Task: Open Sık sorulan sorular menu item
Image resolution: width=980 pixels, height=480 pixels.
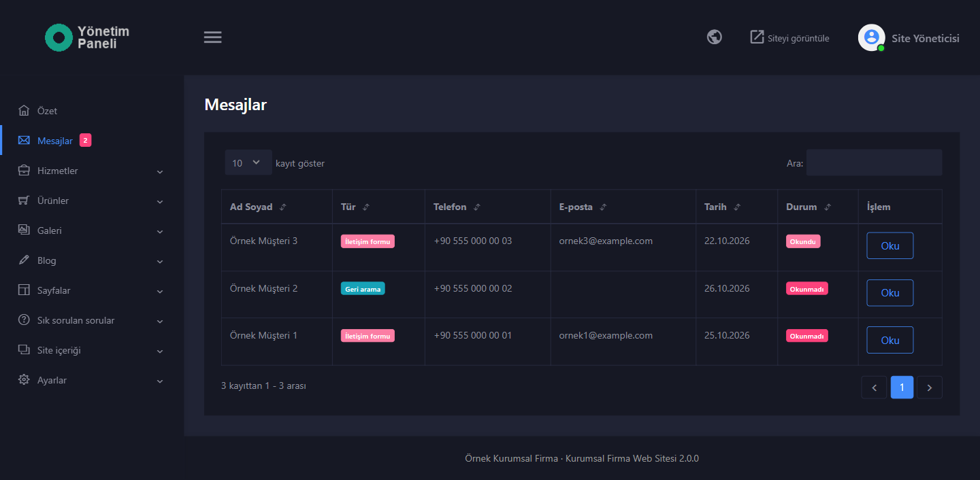Action: point(92,320)
